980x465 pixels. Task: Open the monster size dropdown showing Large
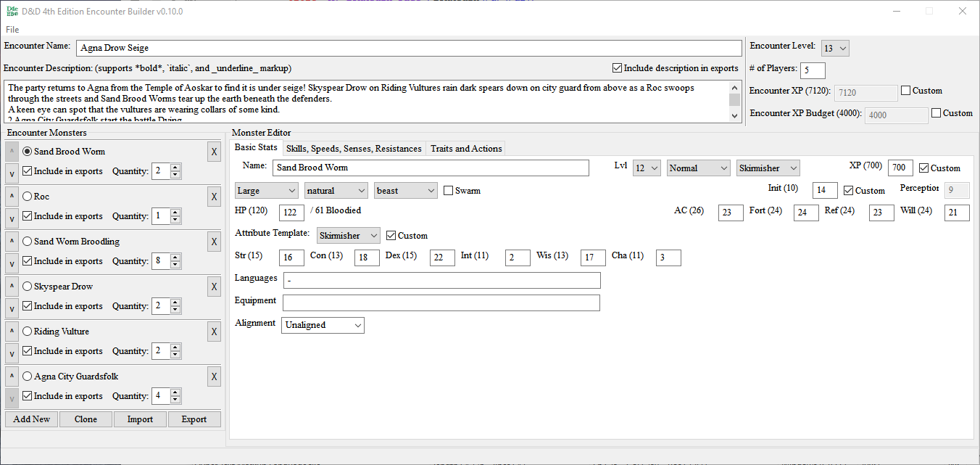(267, 191)
